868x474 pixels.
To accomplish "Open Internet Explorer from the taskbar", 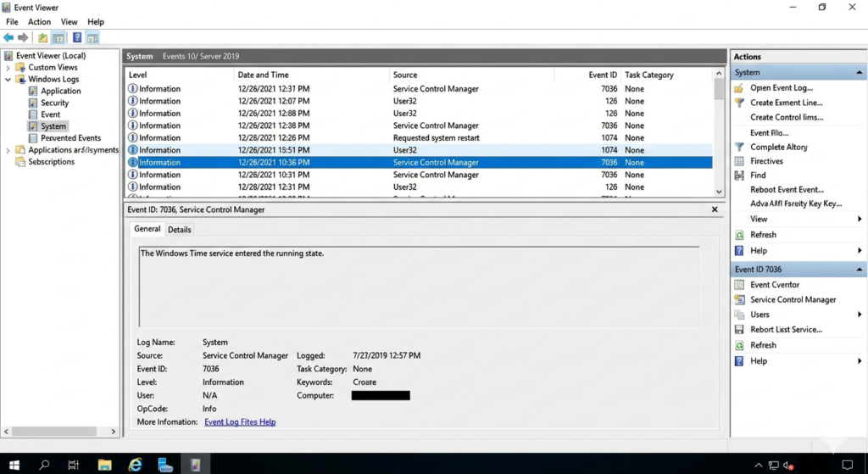I will [135, 464].
